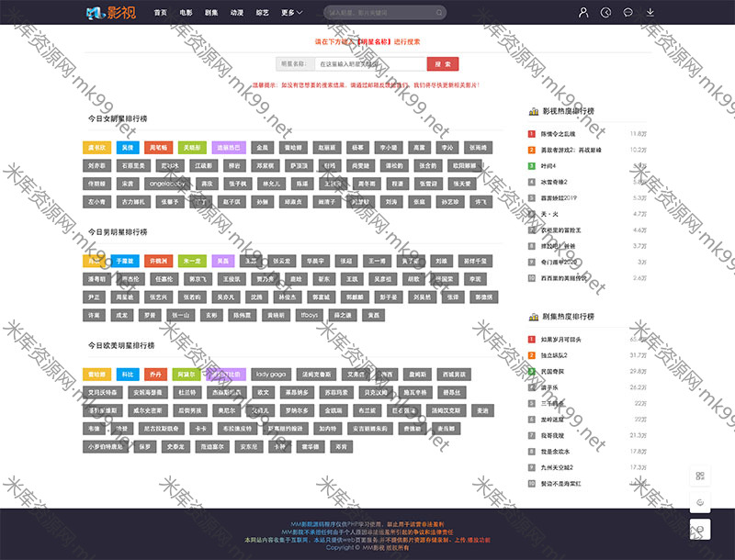Click the 剧集热度排行榜 chart icon

pos(534,317)
